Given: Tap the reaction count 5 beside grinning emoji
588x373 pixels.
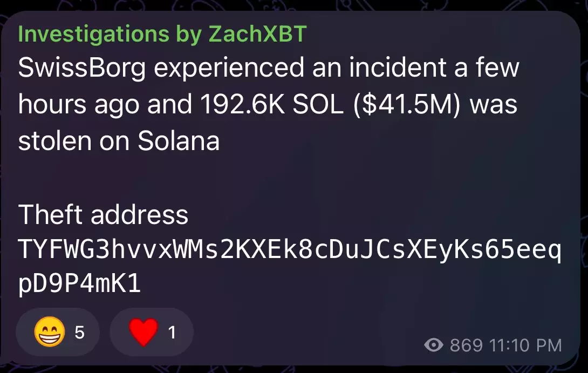Looking at the screenshot, I should click(x=79, y=332).
